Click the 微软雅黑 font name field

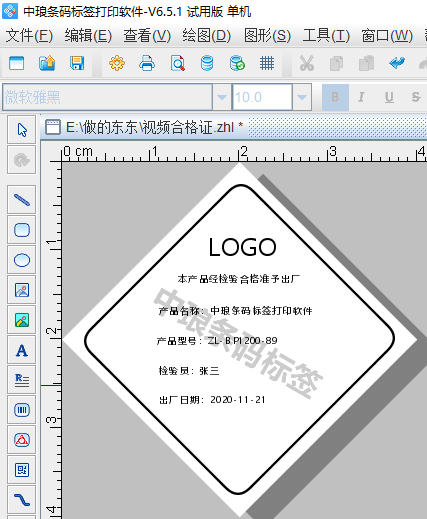[x=107, y=97]
